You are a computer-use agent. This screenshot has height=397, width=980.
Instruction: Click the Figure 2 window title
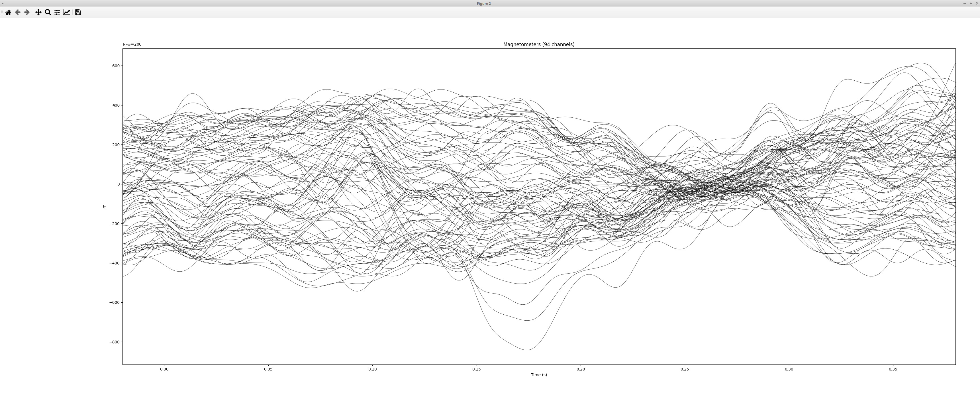click(483, 3)
